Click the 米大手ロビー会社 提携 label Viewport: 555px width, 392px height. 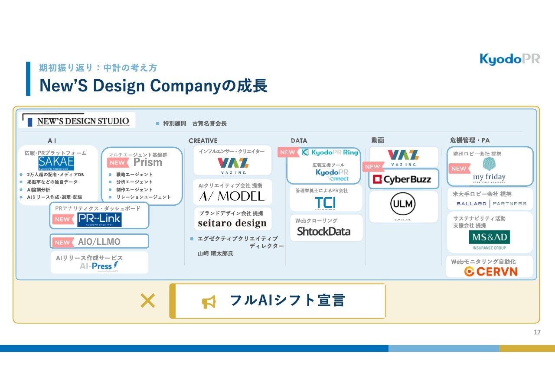pyautogui.click(x=482, y=194)
